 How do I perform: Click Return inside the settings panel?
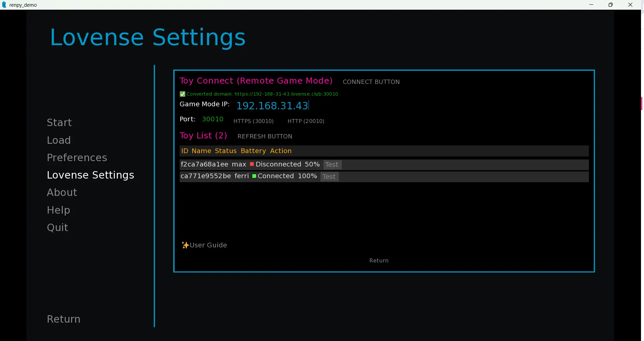coord(379,260)
